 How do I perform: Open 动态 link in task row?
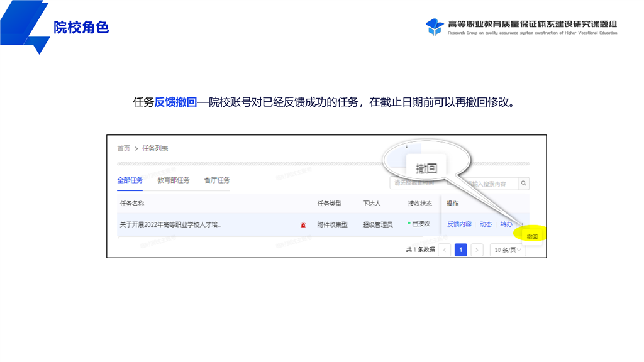[x=486, y=224]
